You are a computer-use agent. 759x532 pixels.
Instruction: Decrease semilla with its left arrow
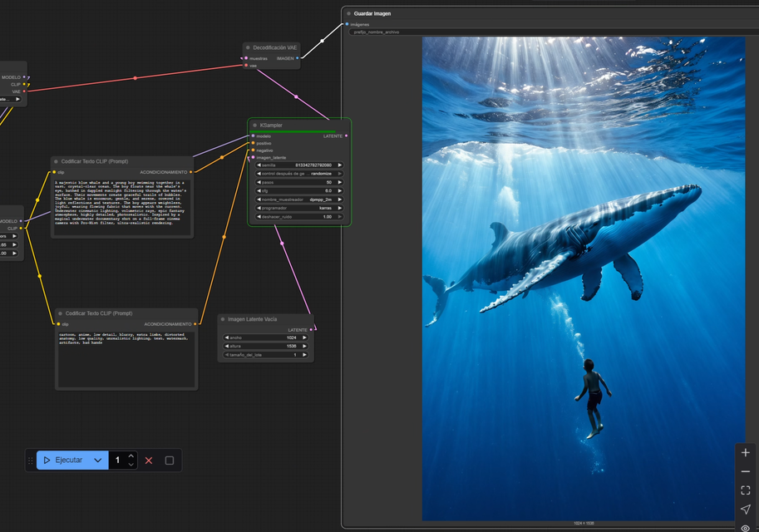[x=259, y=165]
